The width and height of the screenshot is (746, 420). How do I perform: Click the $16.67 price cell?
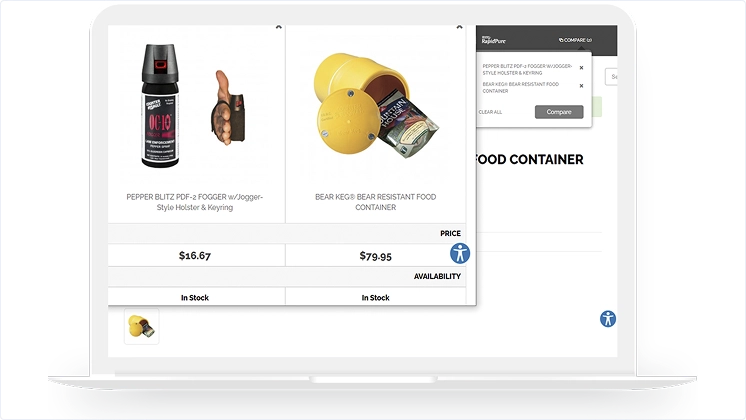(x=195, y=255)
